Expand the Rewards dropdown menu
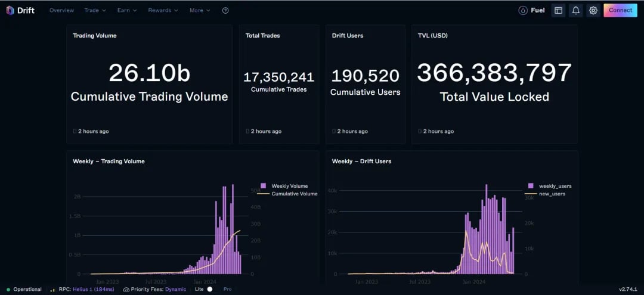 coord(163,10)
